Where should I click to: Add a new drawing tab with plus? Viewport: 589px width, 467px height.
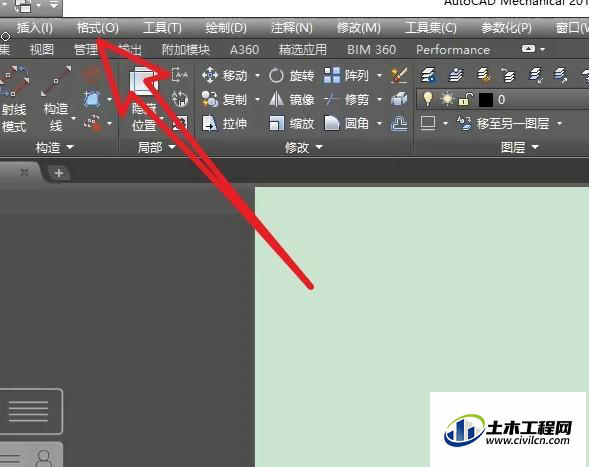[59, 173]
